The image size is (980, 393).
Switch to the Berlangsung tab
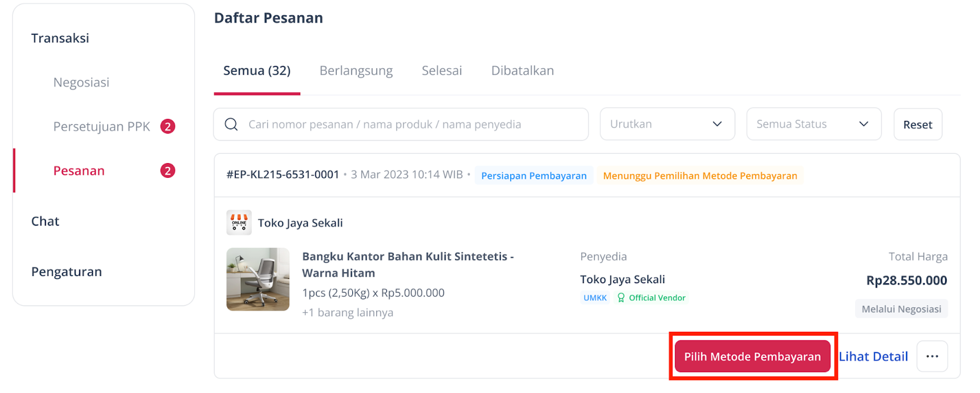tap(355, 70)
